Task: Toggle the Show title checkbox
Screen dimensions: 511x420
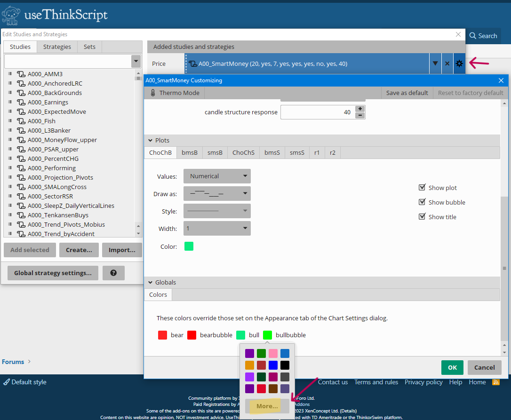Action: [422, 217]
